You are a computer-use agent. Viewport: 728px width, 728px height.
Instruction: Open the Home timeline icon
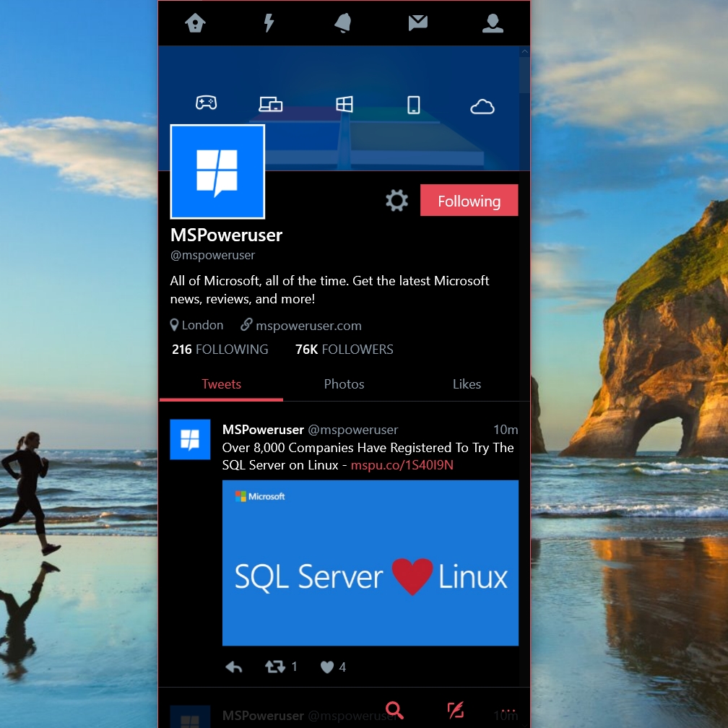coord(195,23)
